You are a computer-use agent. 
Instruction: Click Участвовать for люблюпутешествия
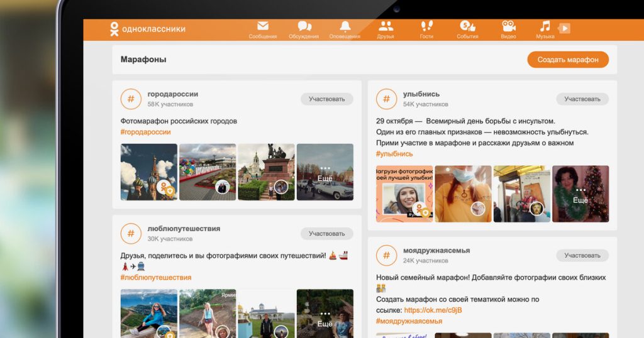point(327,234)
